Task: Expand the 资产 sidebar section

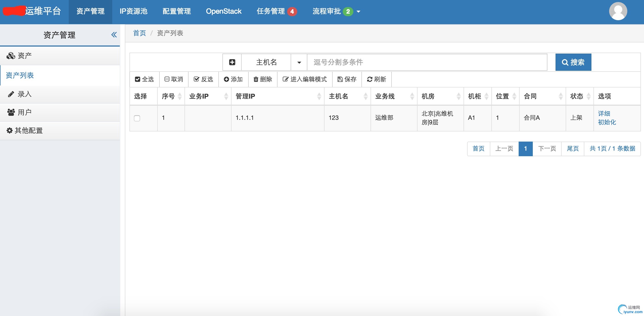Action: tap(60, 56)
